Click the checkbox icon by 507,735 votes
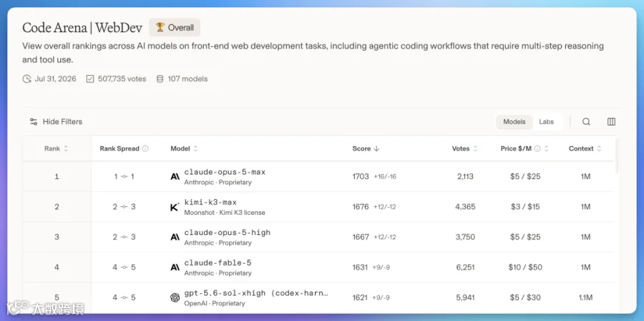The width and height of the screenshot is (644, 321). tap(90, 79)
